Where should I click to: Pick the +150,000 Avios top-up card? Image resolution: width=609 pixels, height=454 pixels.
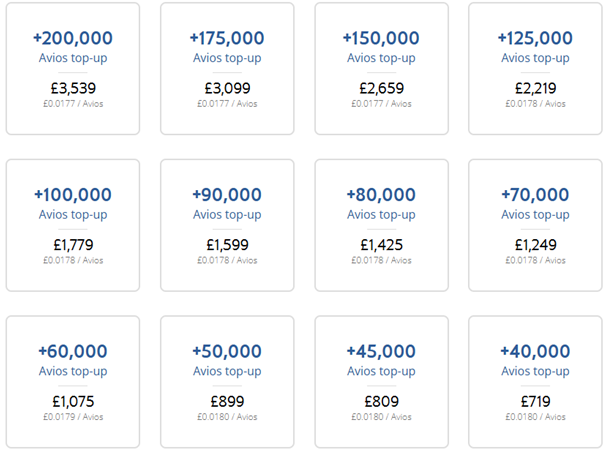(381, 69)
